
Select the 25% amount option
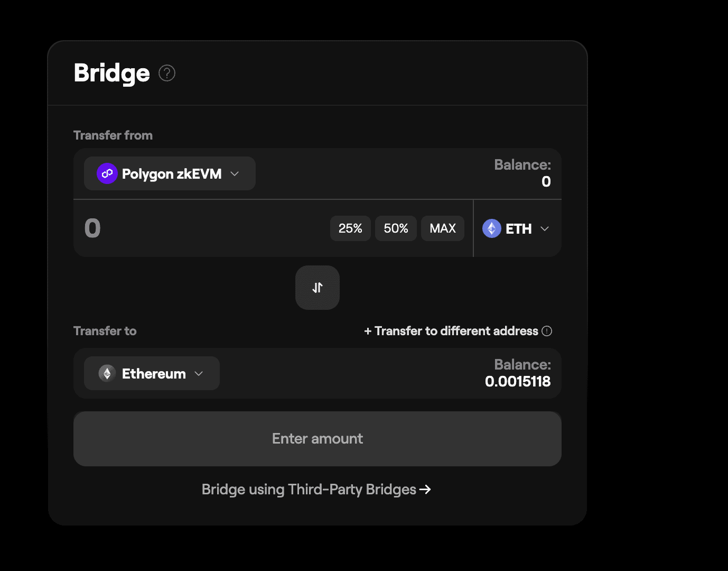[350, 228]
